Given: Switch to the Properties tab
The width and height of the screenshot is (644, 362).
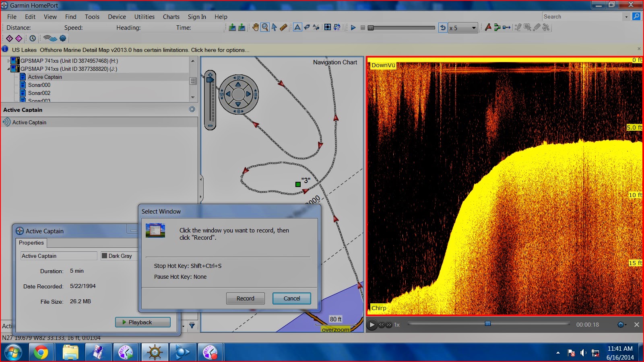Looking at the screenshot, I should (31, 243).
